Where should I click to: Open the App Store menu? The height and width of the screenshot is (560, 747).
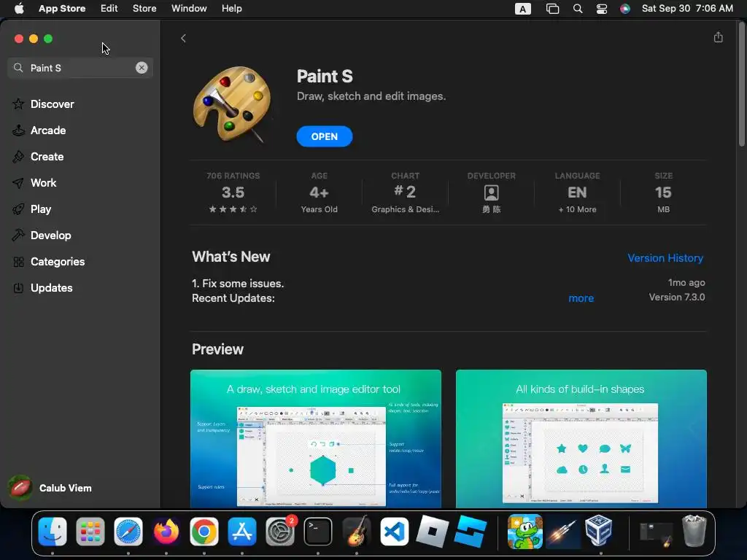(62, 9)
